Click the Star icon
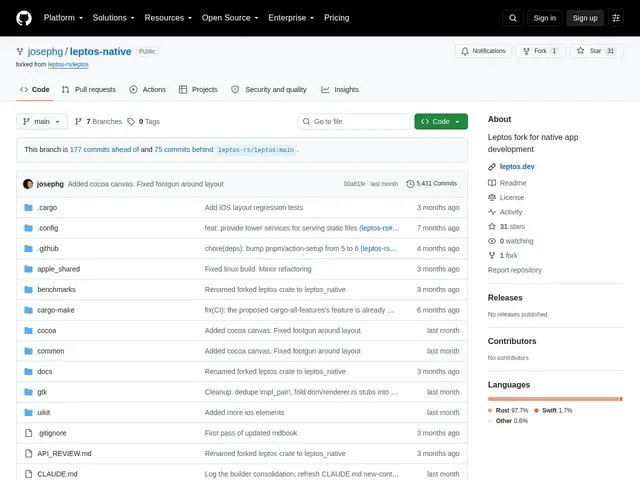The width and height of the screenshot is (640, 480). pos(580,51)
